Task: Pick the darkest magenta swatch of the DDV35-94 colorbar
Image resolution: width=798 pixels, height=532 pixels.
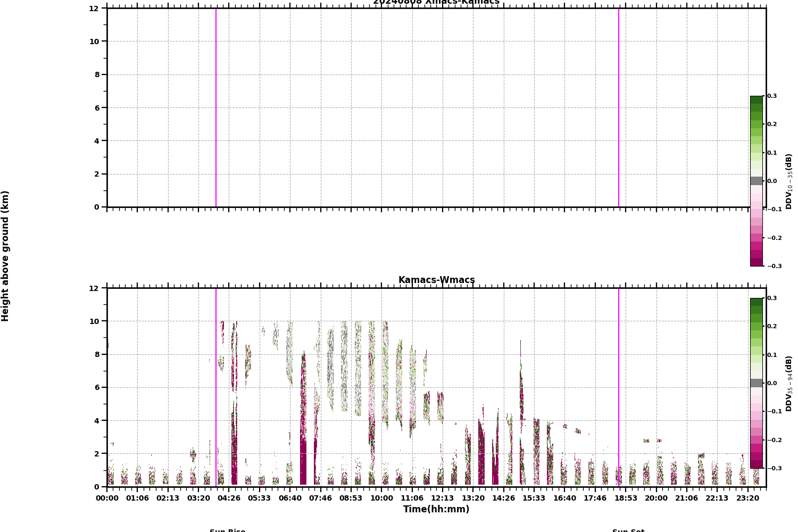Action: 757,464
